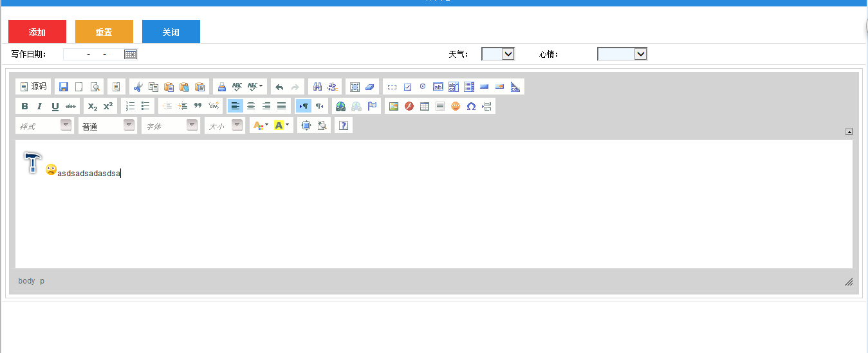
Task: Click the Cut scissors icon
Action: tap(138, 87)
